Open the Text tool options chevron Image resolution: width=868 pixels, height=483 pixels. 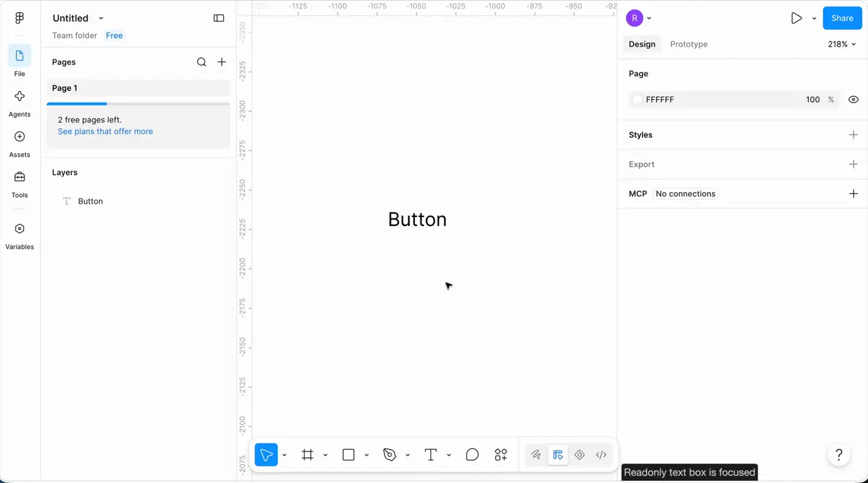click(449, 455)
